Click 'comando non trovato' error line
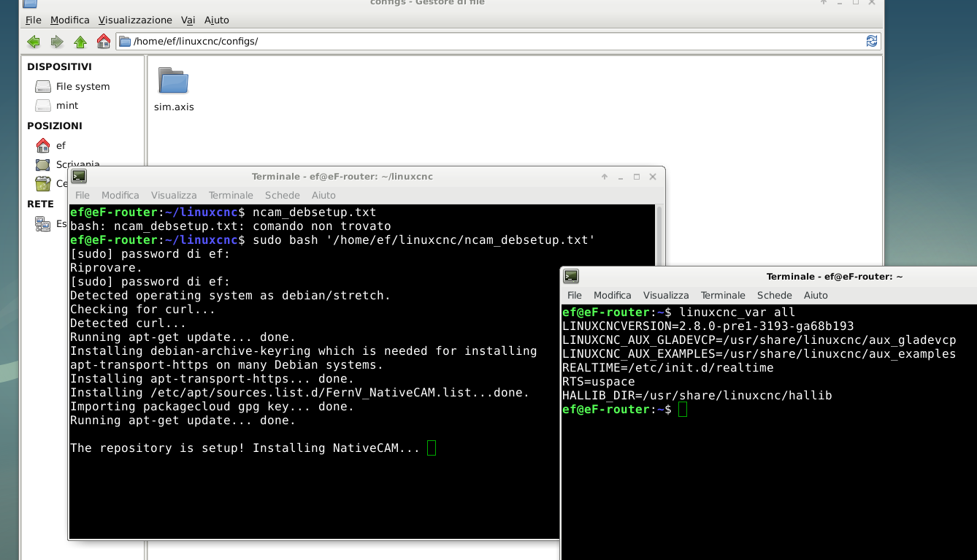Viewport: 977px width, 560px height. [x=230, y=226]
